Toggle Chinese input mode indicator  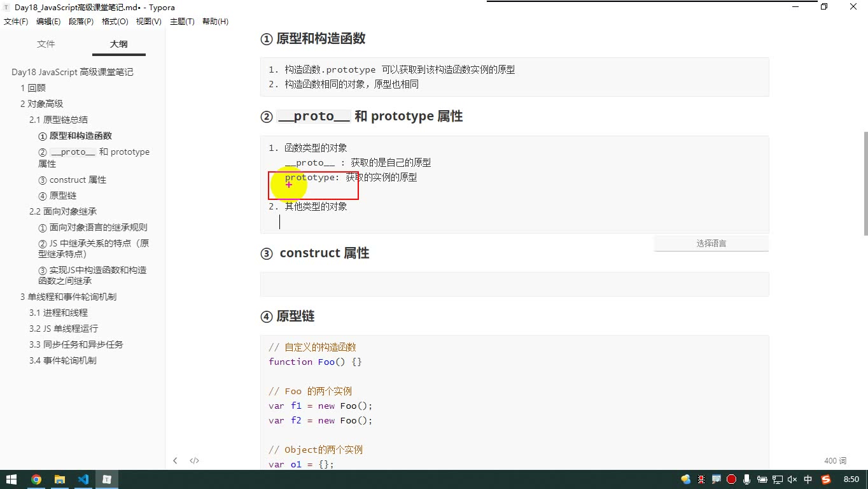(808, 479)
